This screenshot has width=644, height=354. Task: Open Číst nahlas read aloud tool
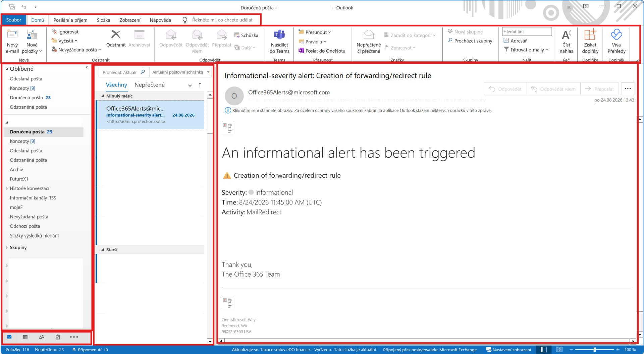click(x=566, y=42)
